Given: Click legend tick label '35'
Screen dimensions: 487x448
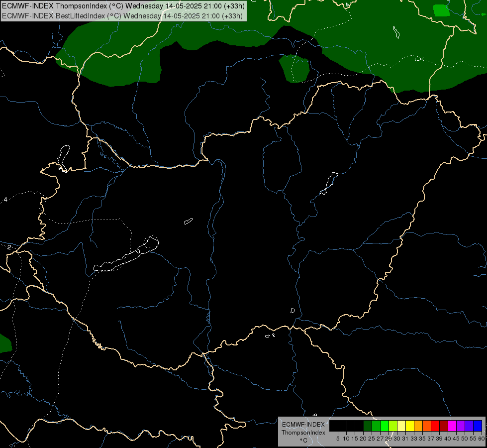Looking at the screenshot, I should pos(422,439).
